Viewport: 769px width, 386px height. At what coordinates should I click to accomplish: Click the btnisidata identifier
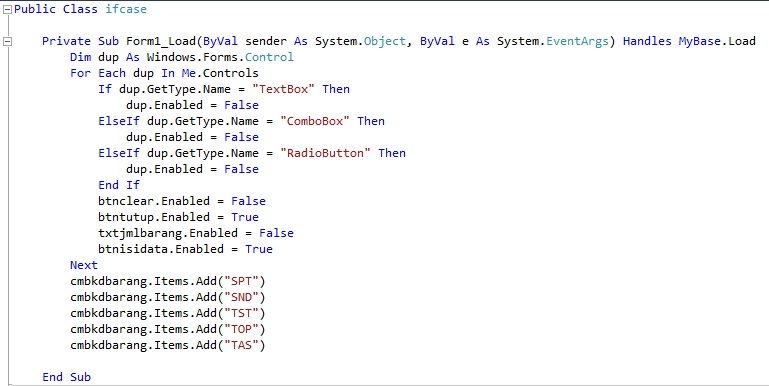tap(133, 249)
